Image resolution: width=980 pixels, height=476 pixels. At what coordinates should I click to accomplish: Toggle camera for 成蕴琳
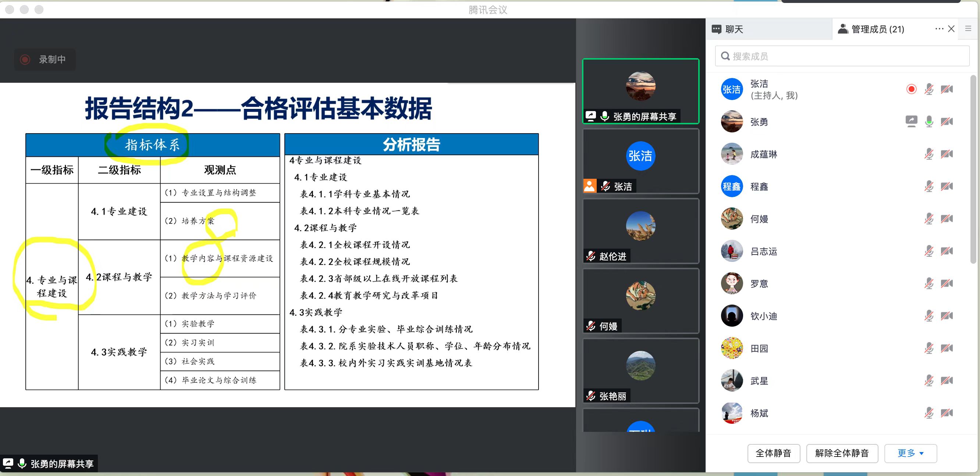coord(947,154)
